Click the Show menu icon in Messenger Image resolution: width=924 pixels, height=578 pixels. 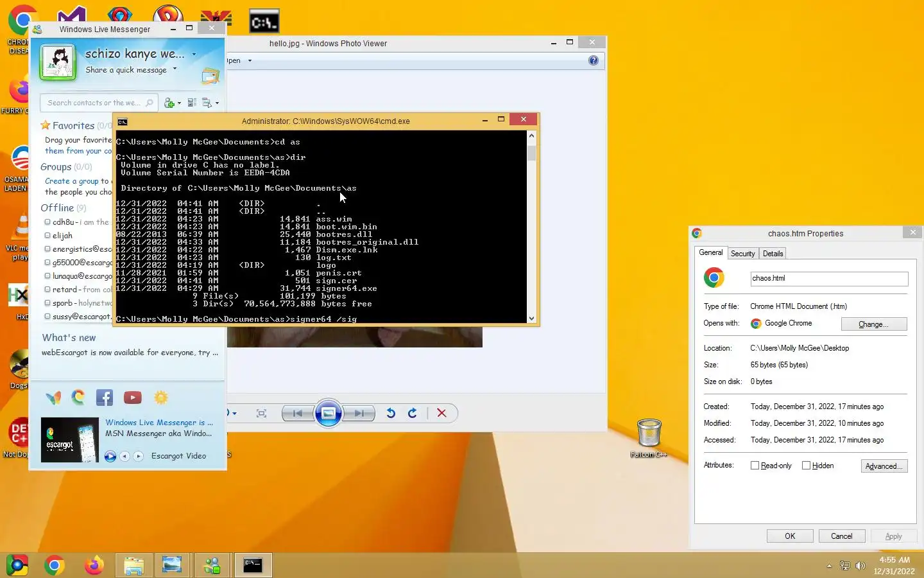pyautogui.click(x=207, y=103)
